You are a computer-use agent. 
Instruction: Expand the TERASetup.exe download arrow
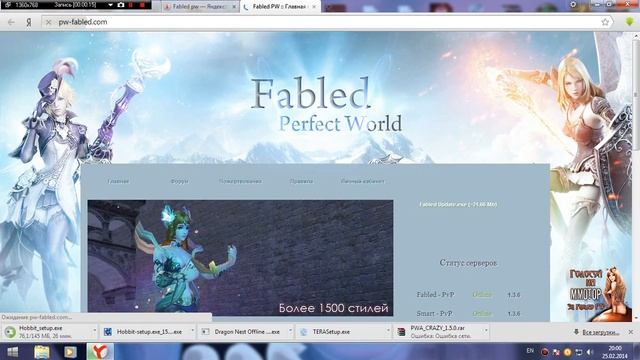coord(388,331)
